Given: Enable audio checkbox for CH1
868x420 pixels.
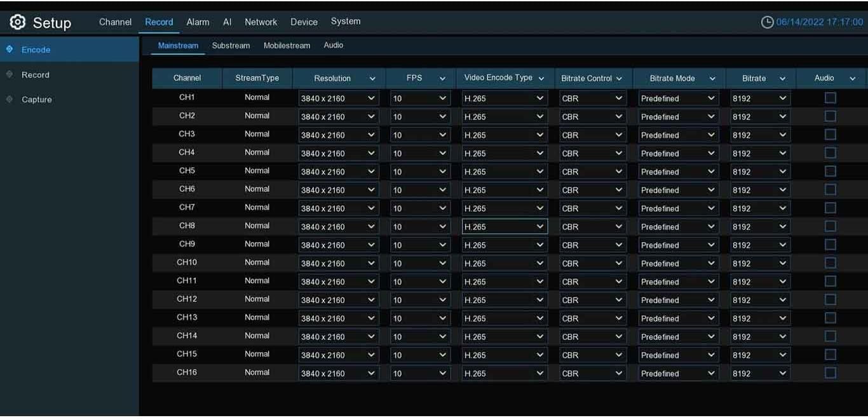Looking at the screenshot, I should coord(830,98).
